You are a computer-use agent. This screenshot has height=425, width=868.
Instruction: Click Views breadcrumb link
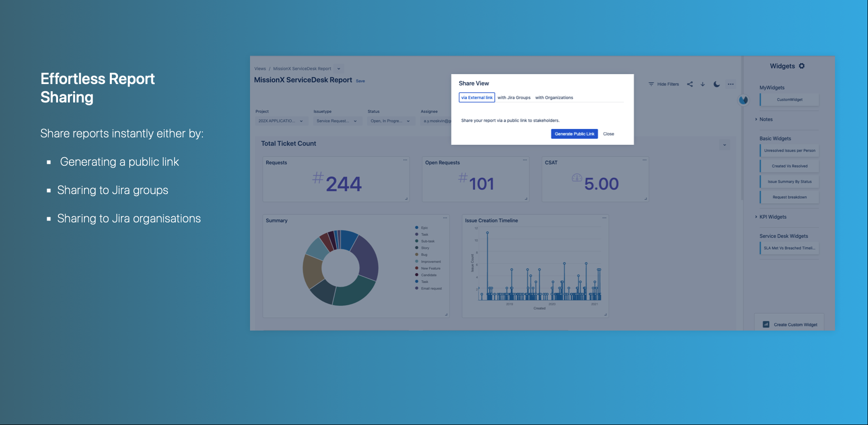260,69
